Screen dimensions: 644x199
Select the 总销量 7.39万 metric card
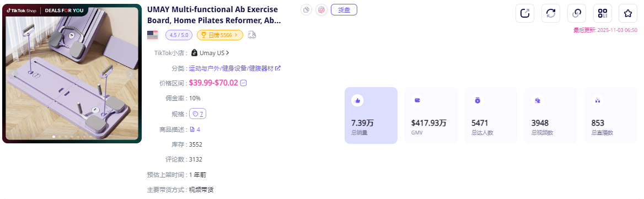point(371,115)
